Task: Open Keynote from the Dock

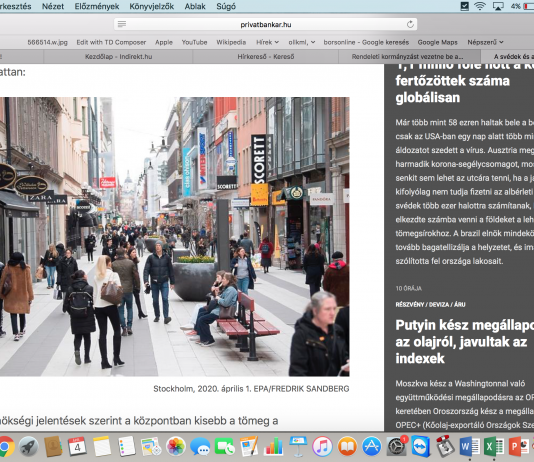Action: (x=298, y=446)
